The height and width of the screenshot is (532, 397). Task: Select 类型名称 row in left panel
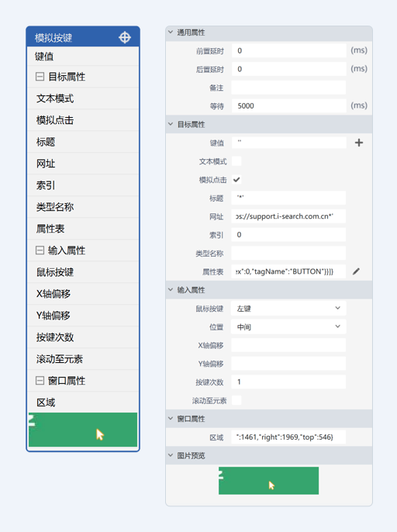point(83,207)
